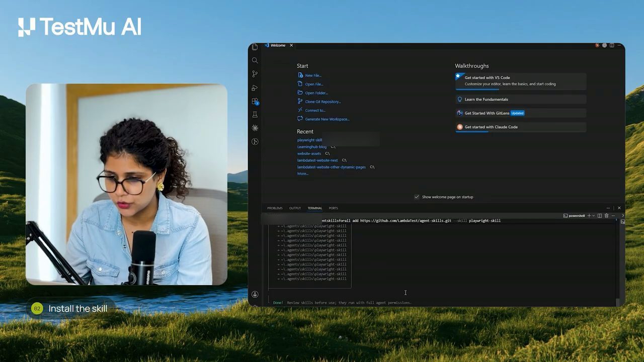The image size is (644, 362).
Task: Open the Search view in activity bar
Action: [x=255, y=60]
